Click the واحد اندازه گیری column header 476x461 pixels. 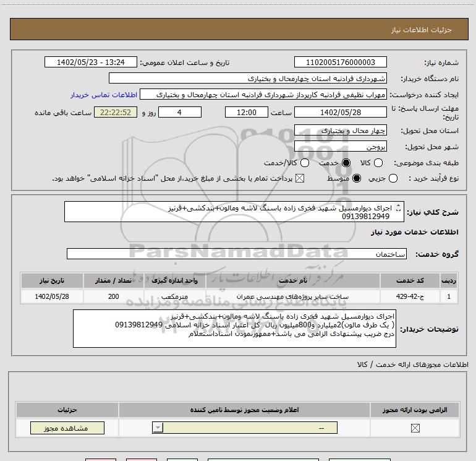click(x=174, y=280)
